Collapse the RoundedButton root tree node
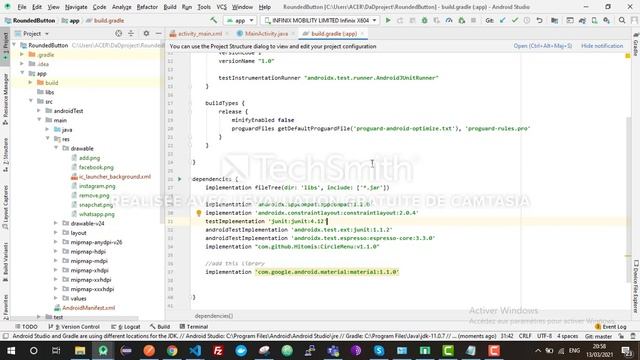Image resolution: width=640 pixels, height=360 pixels. [x=15, y=45]
